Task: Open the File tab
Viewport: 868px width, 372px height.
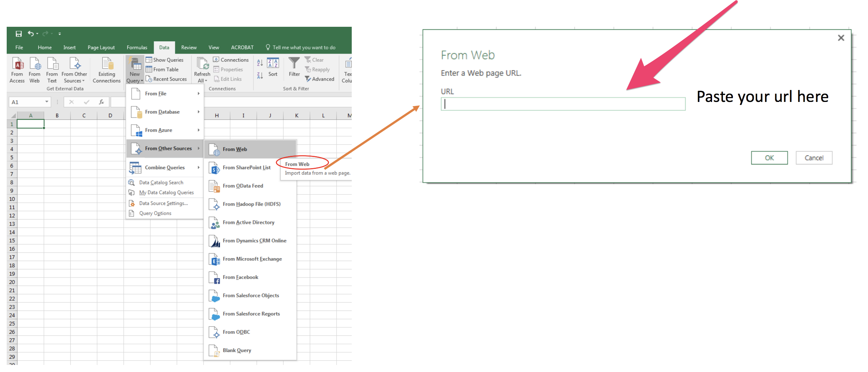Action: pyautogui.click(x=19, y=48)
